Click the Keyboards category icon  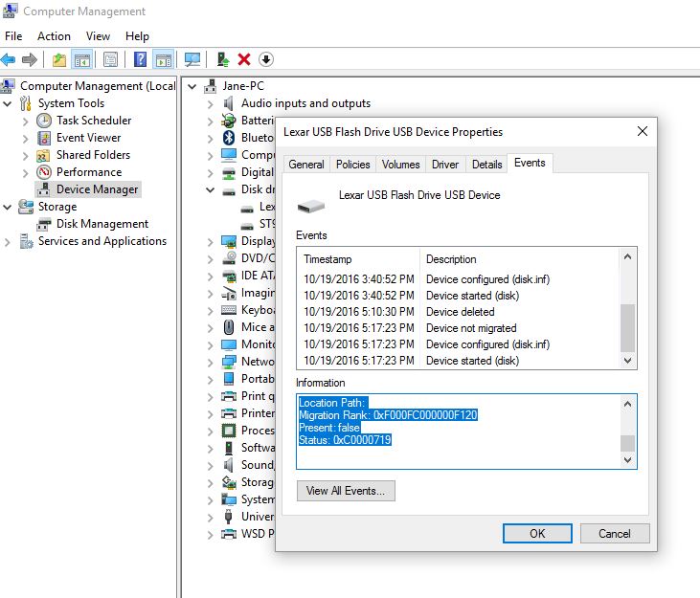(229, 310)
